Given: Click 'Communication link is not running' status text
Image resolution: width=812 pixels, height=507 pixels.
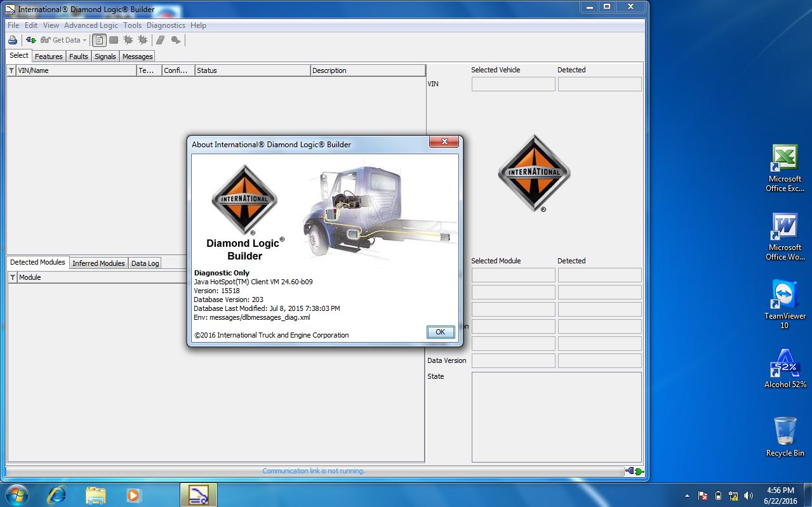Looking at the screenshot, I should click(x=314, y=471).
